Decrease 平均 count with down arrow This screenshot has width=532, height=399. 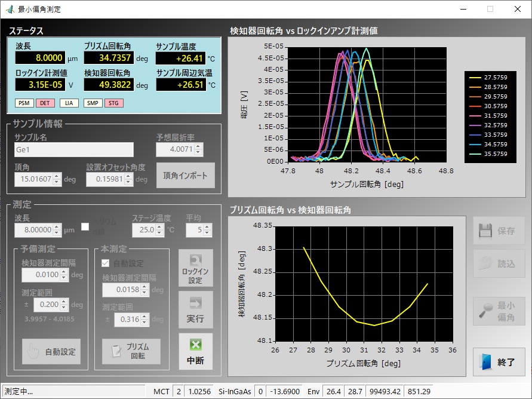(x=207, y=234)
